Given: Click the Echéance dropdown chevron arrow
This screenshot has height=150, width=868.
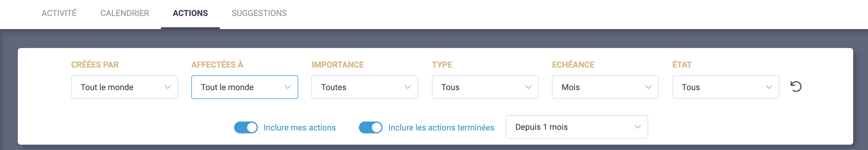Looking at the screenshot, I should pos(648,87).
